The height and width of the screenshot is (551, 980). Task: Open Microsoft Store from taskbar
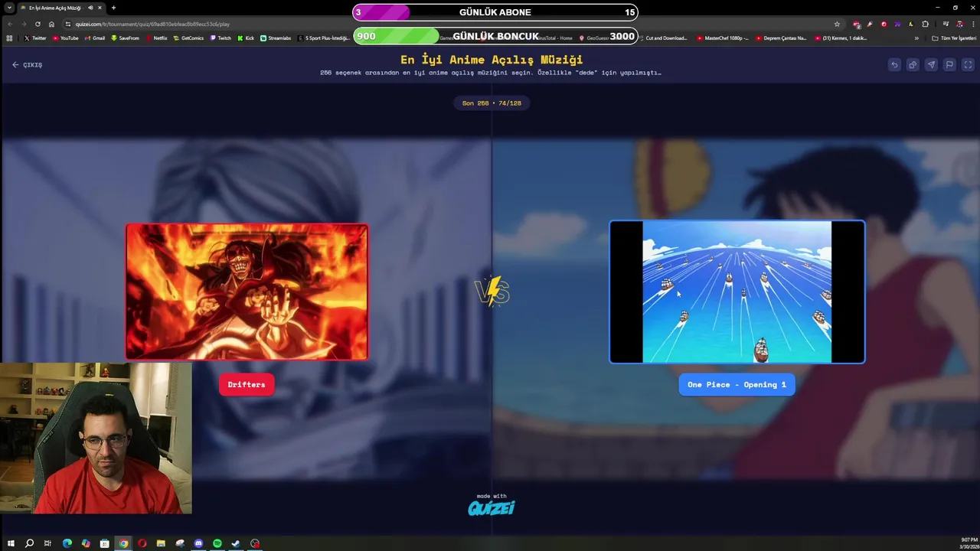coord(104,543)
